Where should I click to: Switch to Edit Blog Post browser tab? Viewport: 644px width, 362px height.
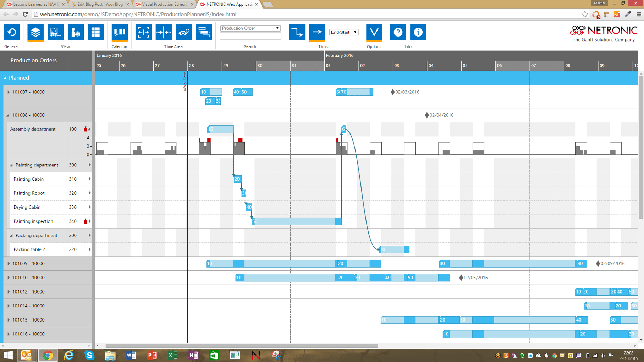[100, 4]
